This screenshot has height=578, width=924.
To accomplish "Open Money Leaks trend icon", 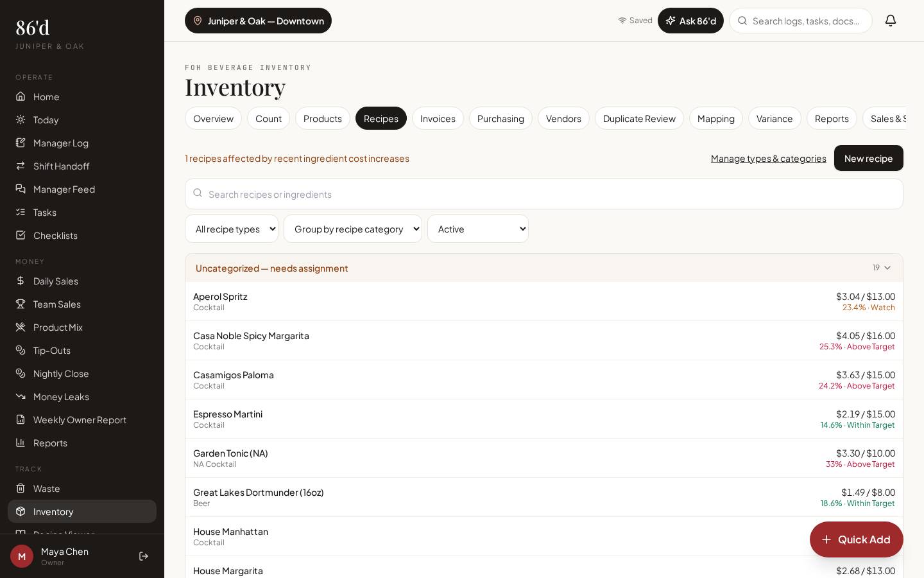I will coord(21,396).
